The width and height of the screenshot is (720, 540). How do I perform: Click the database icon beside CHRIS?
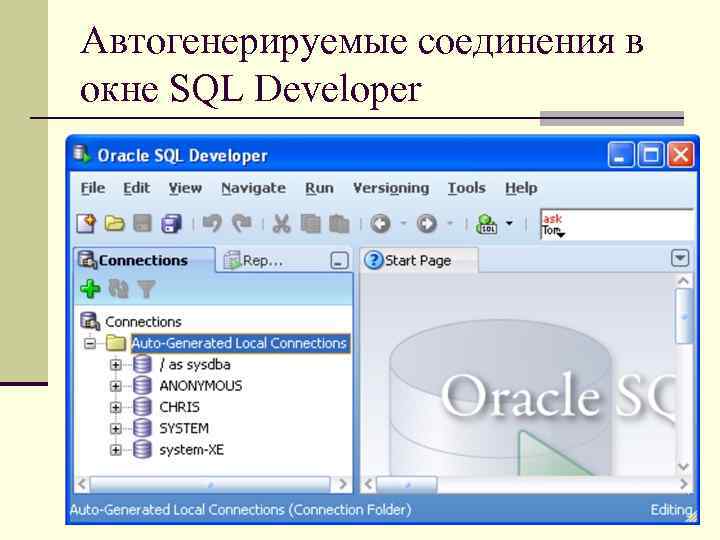pyautogui.click(x=142, y=407)
